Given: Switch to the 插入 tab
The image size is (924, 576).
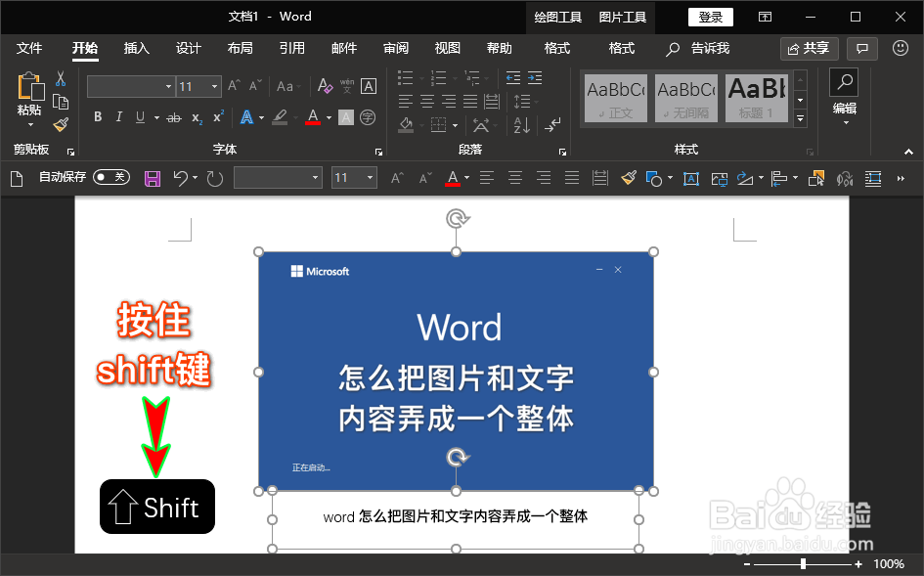Looking at the screenshot, I should [x=137, y=48].
